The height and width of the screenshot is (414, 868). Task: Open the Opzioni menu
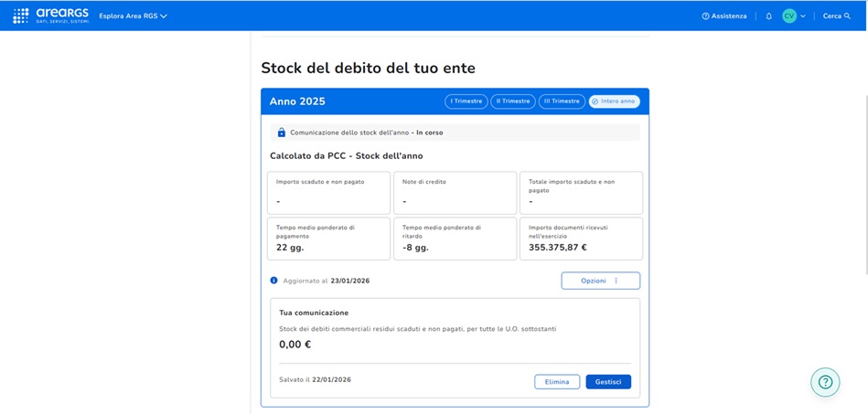[x=600, y=281]
